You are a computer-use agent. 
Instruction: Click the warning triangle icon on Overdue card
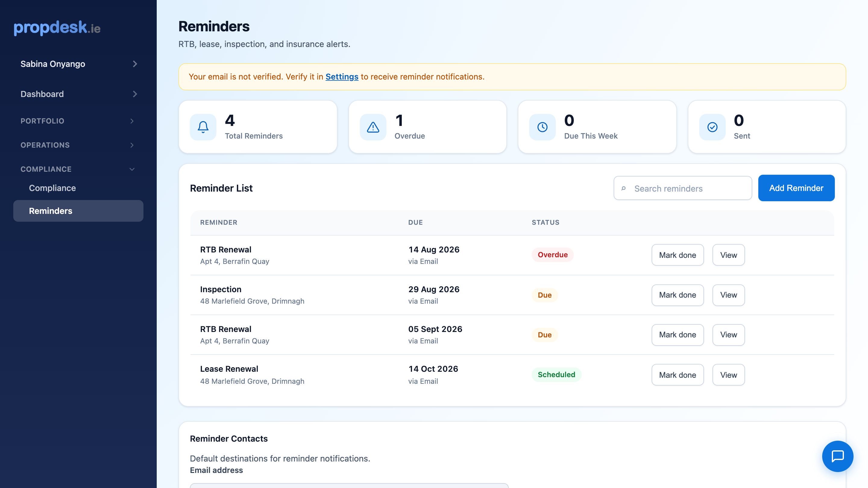pyautogui.click(x=373, y=127)
